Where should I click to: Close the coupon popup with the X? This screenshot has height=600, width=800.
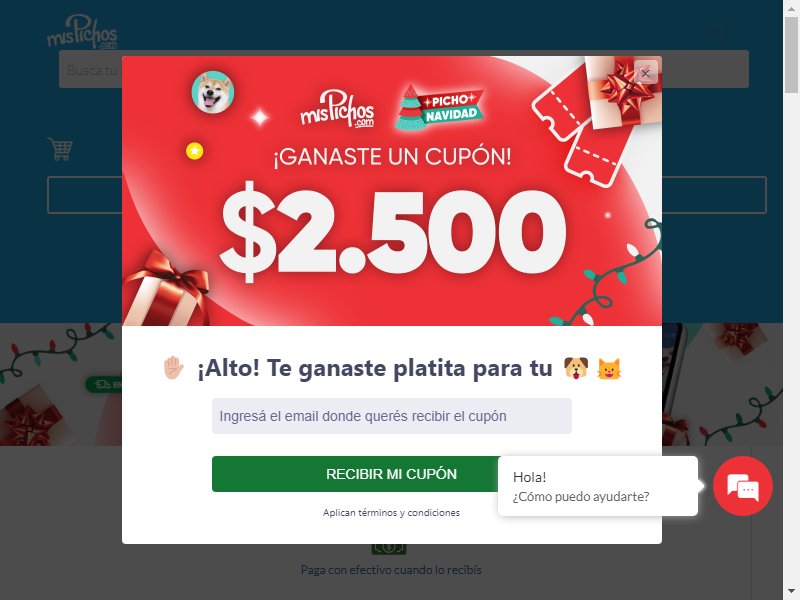(645, 73)
